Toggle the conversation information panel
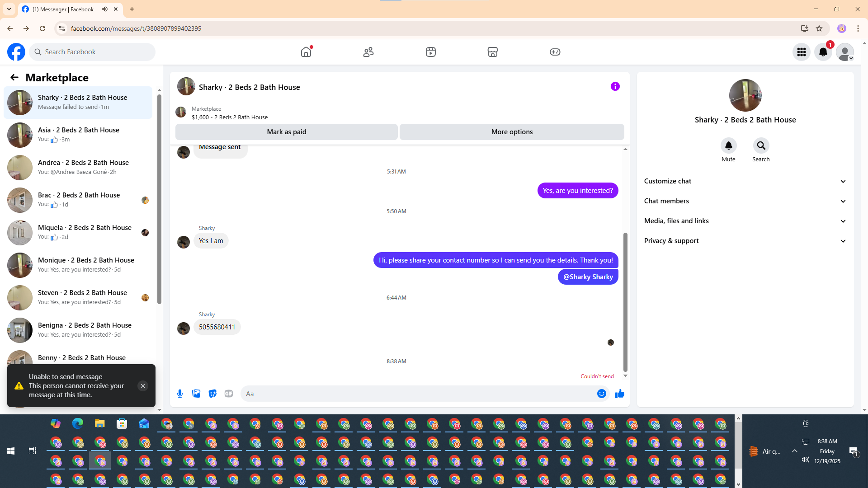The height and width of the screenshot is (488, 868). [x=615, y=86]
